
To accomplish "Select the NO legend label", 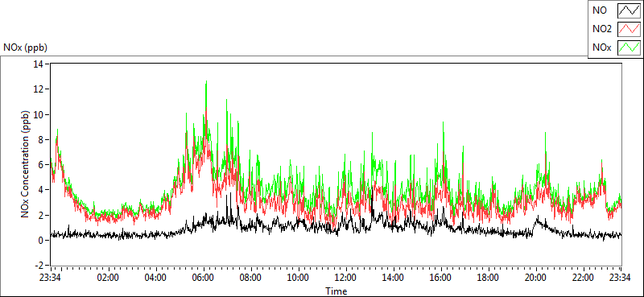I will (599, 11).
